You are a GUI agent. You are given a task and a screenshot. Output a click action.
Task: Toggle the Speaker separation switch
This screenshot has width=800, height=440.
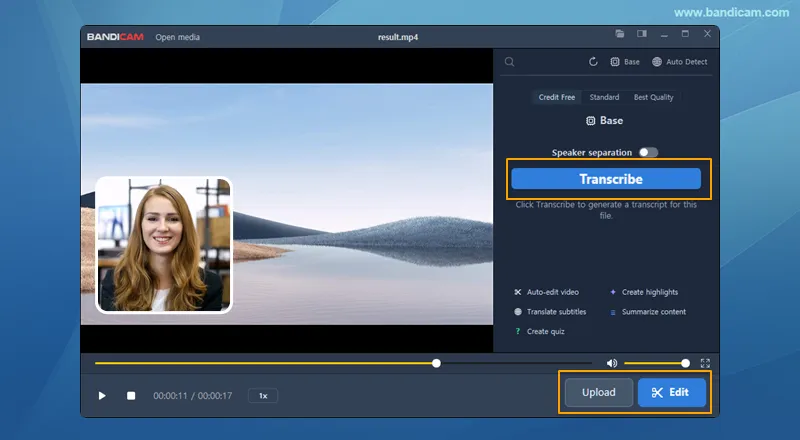[648, 152]
